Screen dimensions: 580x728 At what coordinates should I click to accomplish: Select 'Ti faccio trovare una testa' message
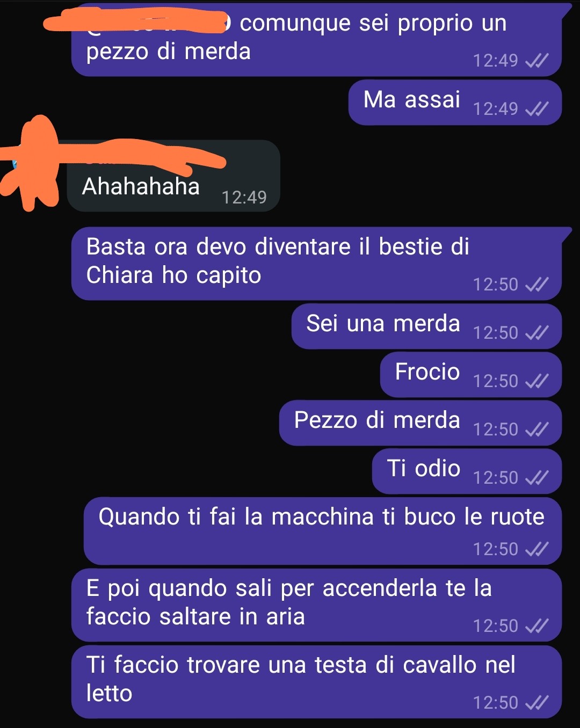317,682
